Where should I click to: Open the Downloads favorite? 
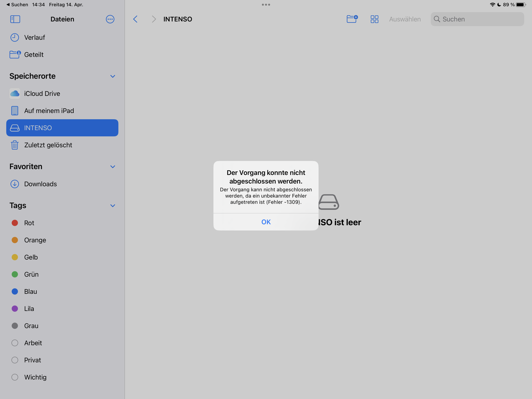pyautogui.click(x=62, y=184)
